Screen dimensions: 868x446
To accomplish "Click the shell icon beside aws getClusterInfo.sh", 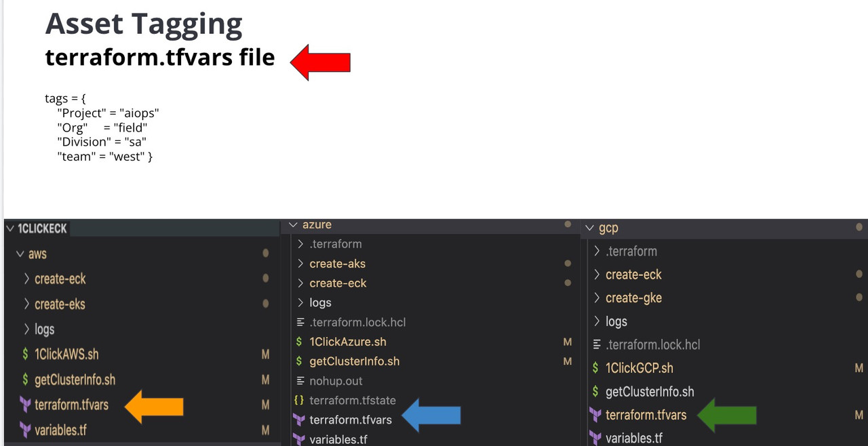I will tap(25, 380).
